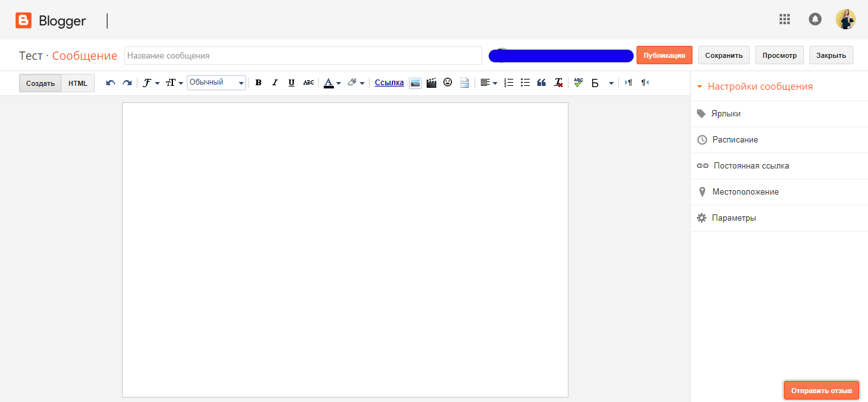This screenshot has height=402, width=868.
Task: Click the Ссылка link button
Action: pos(389,83)
